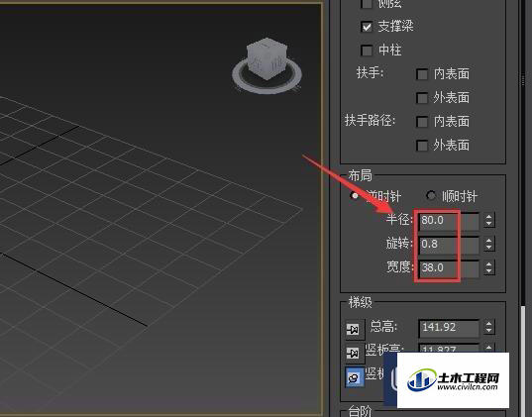Viewport: 532px width, 417px height.
Task: Toggle the pin button beside 总高
Action: pos(355,329)
